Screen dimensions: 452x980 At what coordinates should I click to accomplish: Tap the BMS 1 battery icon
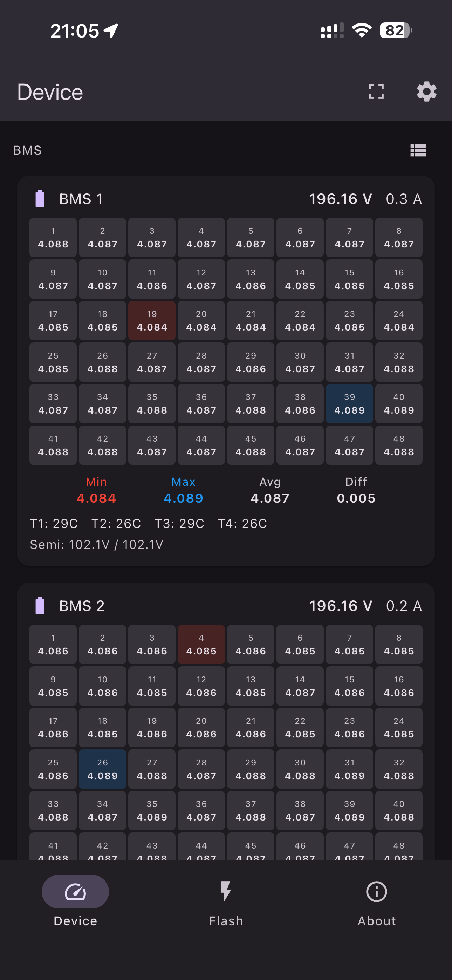pos(40,199)
